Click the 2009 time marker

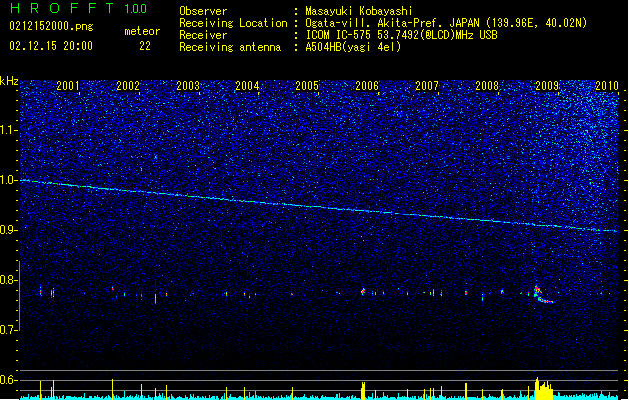tap(547, 85)
